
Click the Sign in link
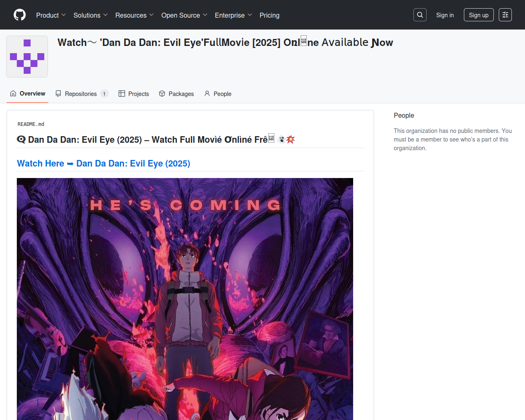click(445, 15)
